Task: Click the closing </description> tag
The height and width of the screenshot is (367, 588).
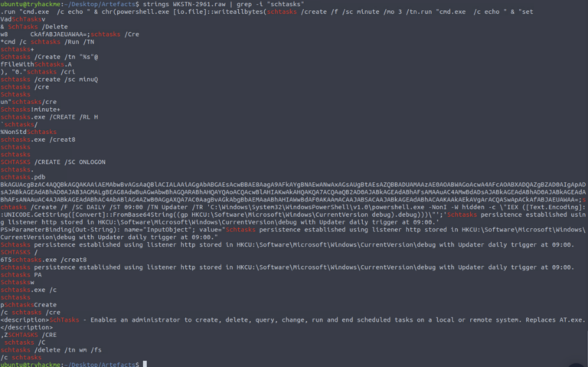Action: [27, 327]
